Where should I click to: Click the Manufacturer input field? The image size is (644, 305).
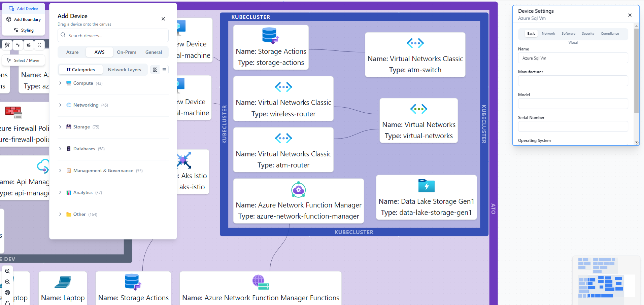(573, 81)
